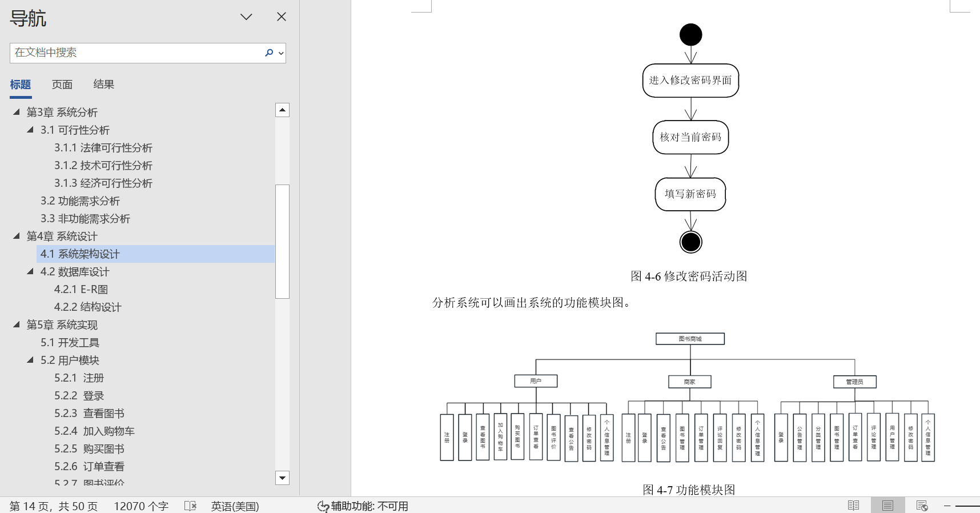Viewport: 980px width, 513px height.
Task: Switch to Web Layout view icon
Action: click(922, 506)
